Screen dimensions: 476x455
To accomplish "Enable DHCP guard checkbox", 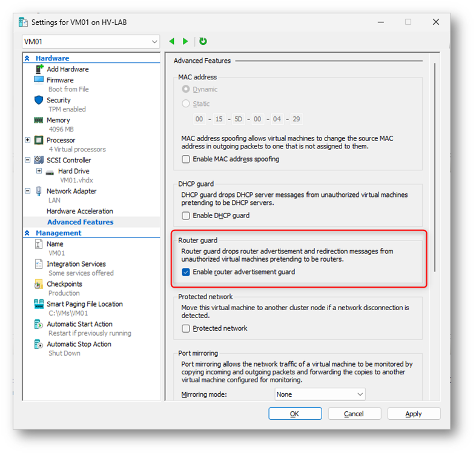I will coord(186,216).
